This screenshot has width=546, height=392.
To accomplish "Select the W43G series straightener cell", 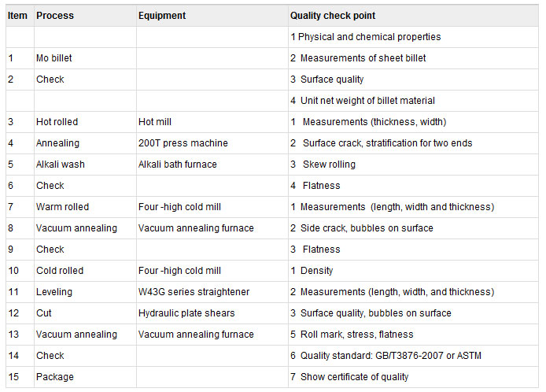I will tap(212, 292).
